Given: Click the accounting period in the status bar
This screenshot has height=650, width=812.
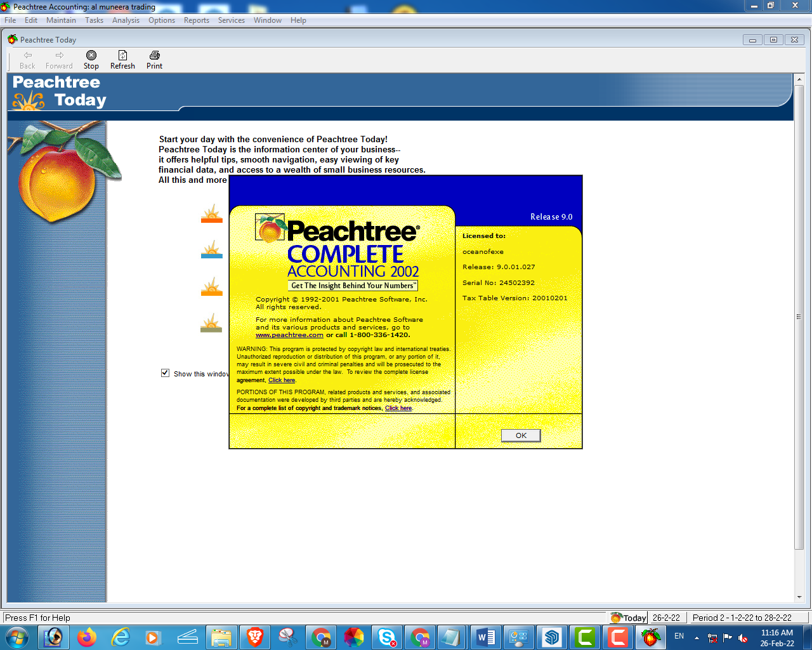Looking at the screenshot, I should point(742,618).
